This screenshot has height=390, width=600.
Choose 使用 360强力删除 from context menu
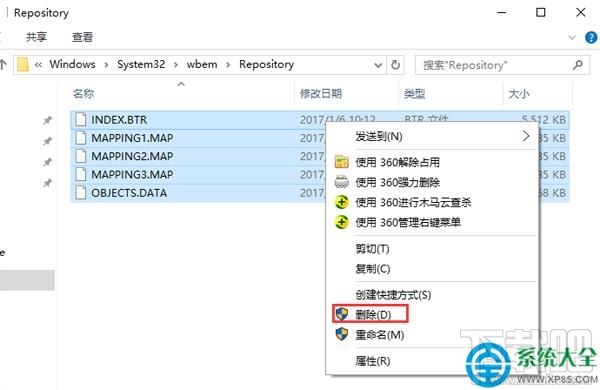(x=432, y=182)
